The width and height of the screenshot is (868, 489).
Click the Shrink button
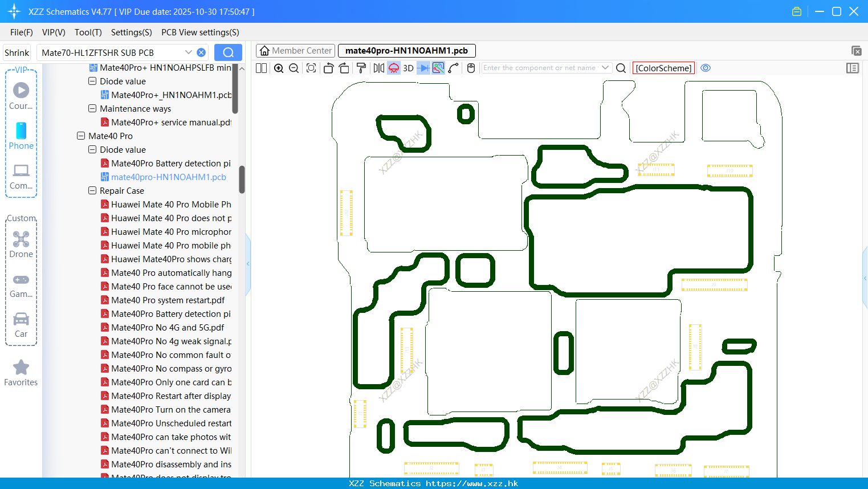click(x=17, y=52)
